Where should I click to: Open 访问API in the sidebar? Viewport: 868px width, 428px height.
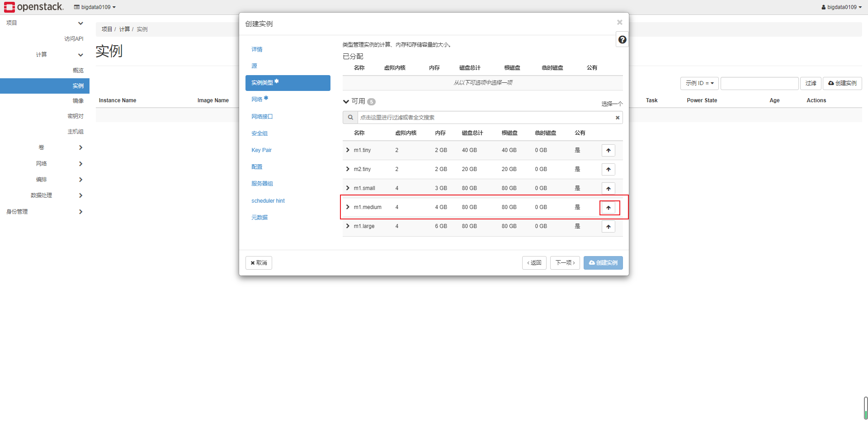[x=74, y=39]
